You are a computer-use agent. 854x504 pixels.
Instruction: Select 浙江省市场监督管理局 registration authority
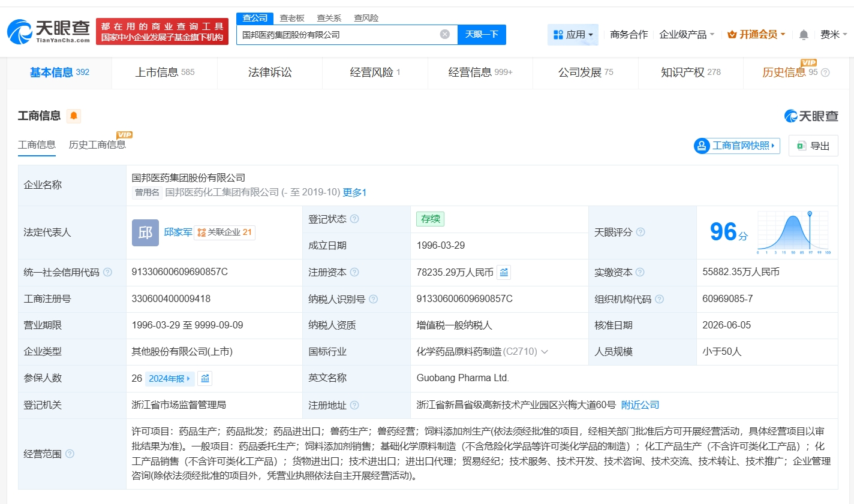tap(179, 405)
